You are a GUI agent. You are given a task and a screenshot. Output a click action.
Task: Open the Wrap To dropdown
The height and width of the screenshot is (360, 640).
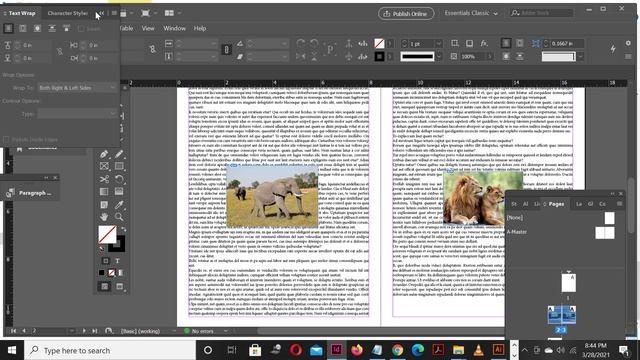[77, 88]
